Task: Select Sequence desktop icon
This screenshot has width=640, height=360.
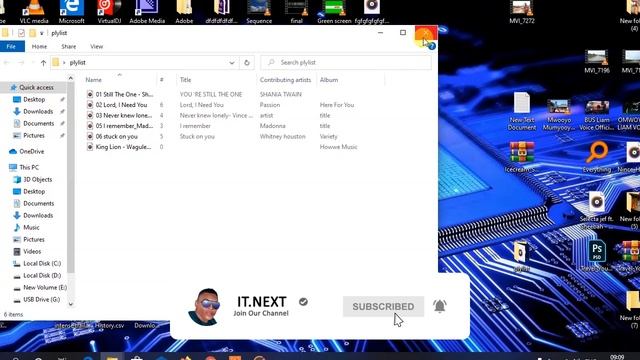Action: click(x=259, y=12)
